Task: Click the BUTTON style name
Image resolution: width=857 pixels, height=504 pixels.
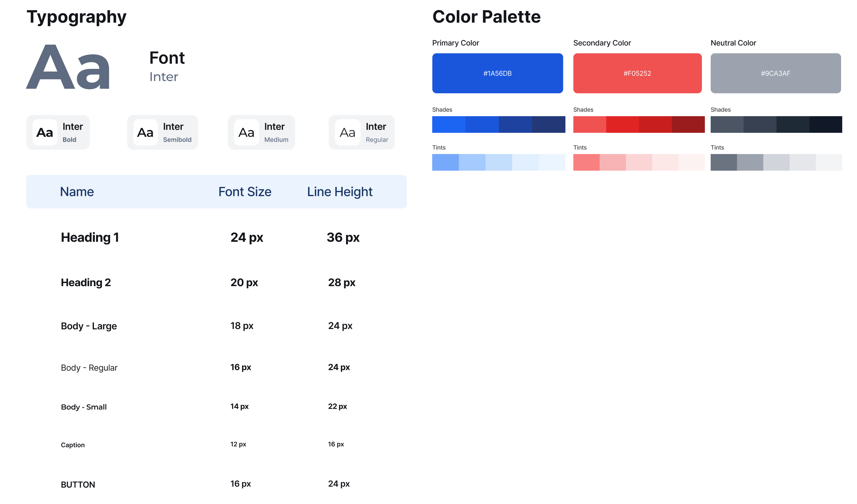Action: click(x=78, y=485)
